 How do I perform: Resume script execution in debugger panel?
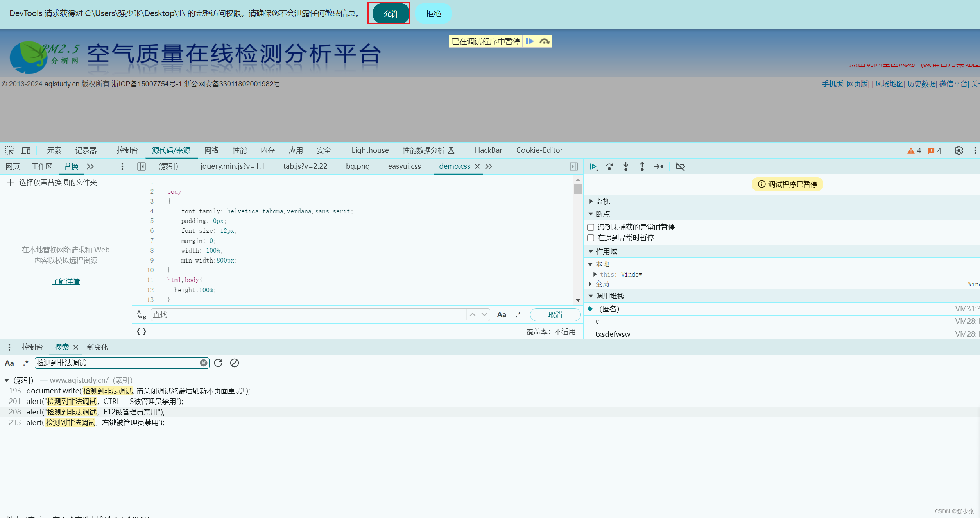[593, 167]
